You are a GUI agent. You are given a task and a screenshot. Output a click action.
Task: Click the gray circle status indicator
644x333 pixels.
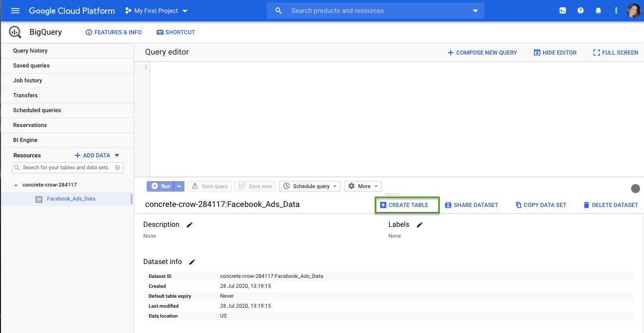(635, 189)
